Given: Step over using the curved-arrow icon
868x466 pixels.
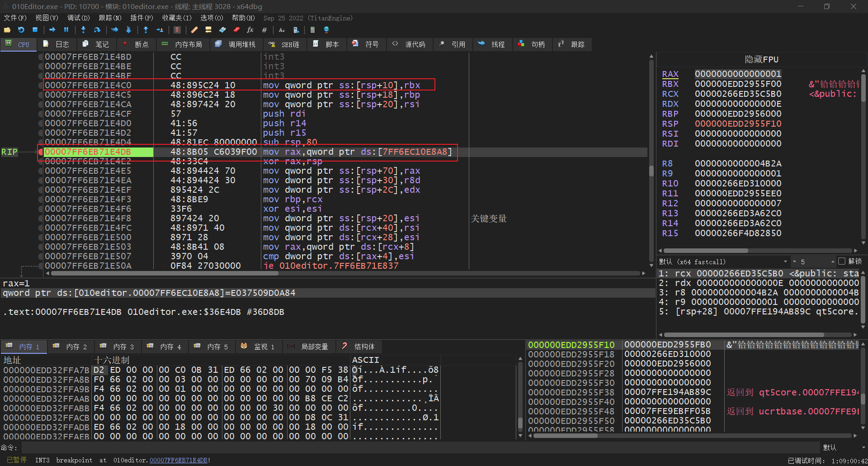Looking at the screenshot, I should click(97, 30).
